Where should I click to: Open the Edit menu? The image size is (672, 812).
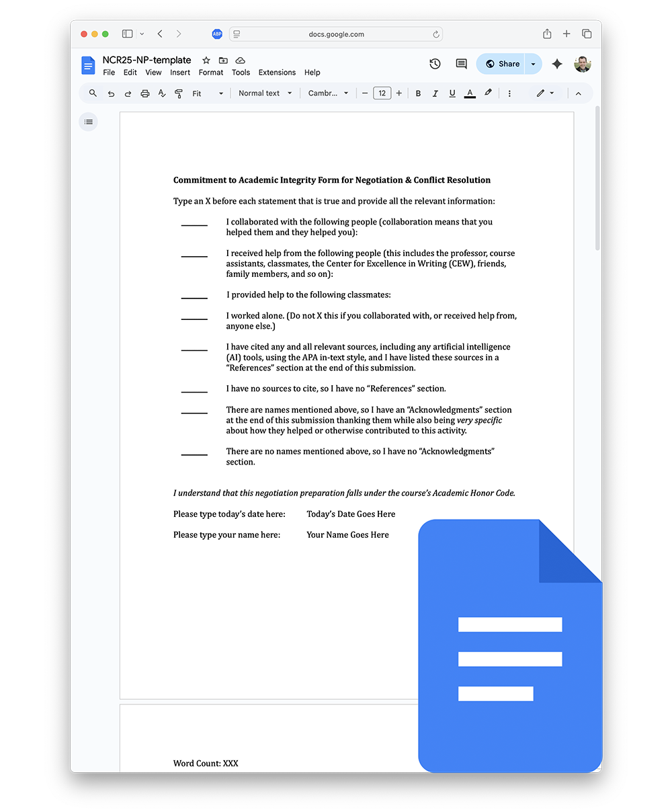pyautogui.click(x=130, y=73)
